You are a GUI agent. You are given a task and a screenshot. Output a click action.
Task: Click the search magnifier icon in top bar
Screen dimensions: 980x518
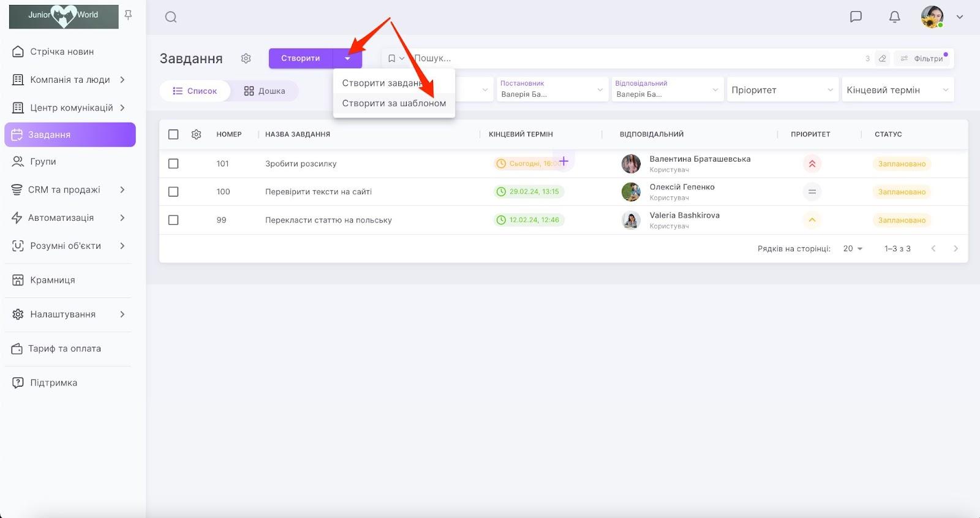(x=171, y=17)
